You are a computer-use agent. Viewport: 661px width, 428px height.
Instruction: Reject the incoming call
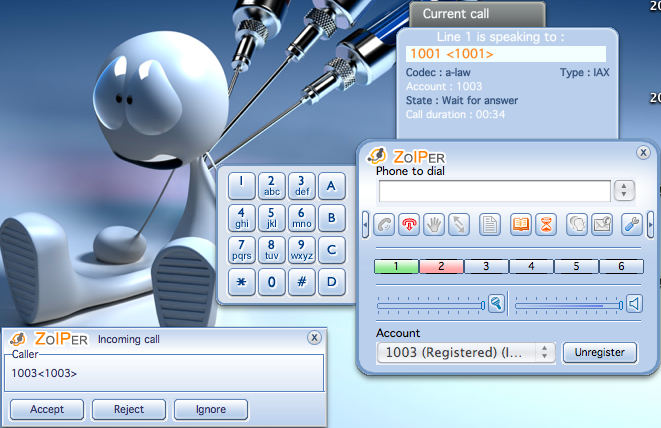click(129, 409)
